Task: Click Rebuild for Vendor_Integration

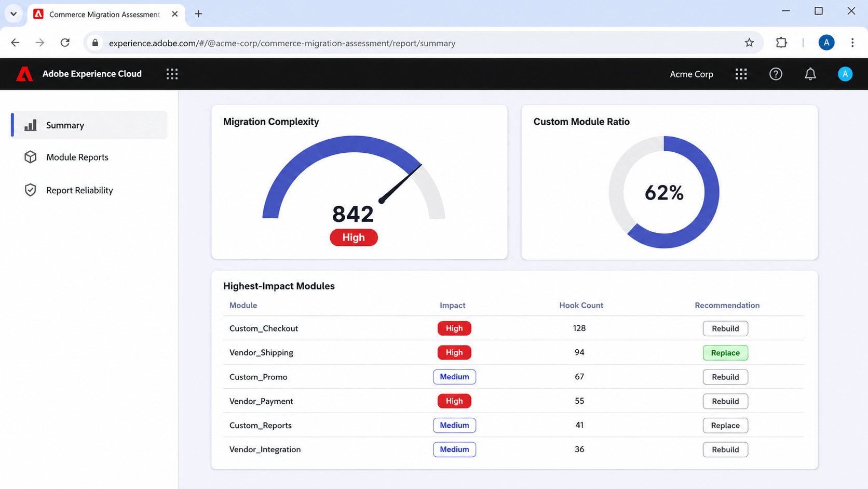Action: tap(725, 450)
